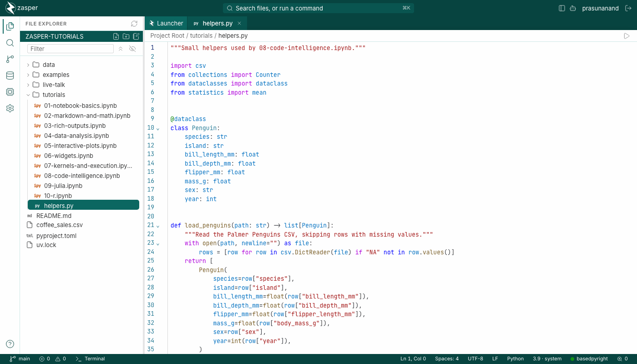The height and width of the screenshot is (364, 637).
Task: Click Project Root in the breadcrumb
Action: (167, 35)
